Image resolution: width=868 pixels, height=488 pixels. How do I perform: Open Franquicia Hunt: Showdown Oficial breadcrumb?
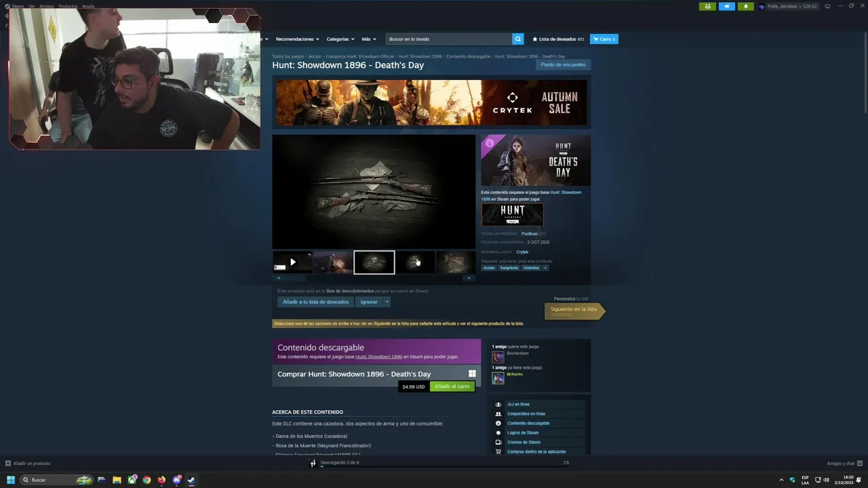(360, 56)
